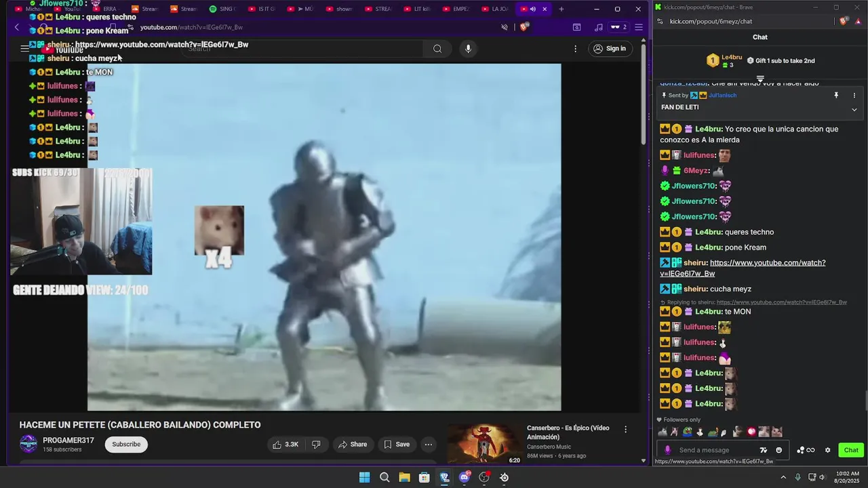868x488 pixels.
Task: Mute the active YouTube tab audio icon
Action: [533, 9]
